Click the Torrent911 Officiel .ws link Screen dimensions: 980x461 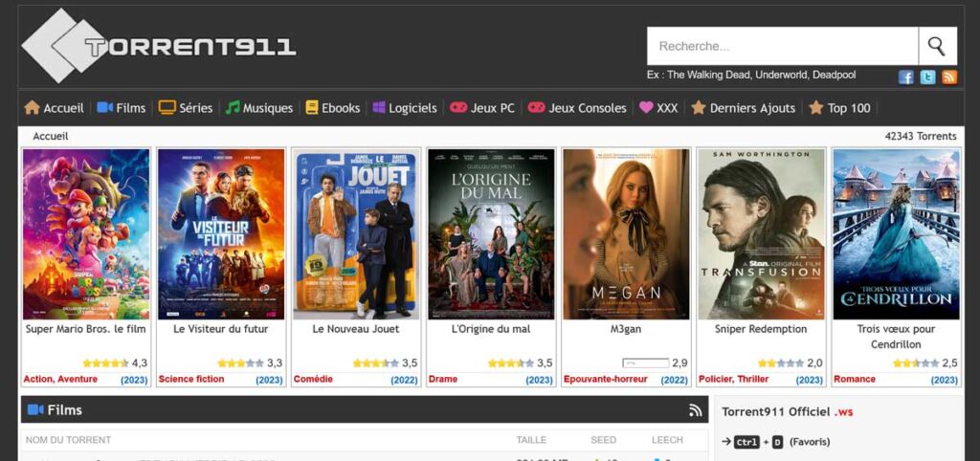coord(788,412)
